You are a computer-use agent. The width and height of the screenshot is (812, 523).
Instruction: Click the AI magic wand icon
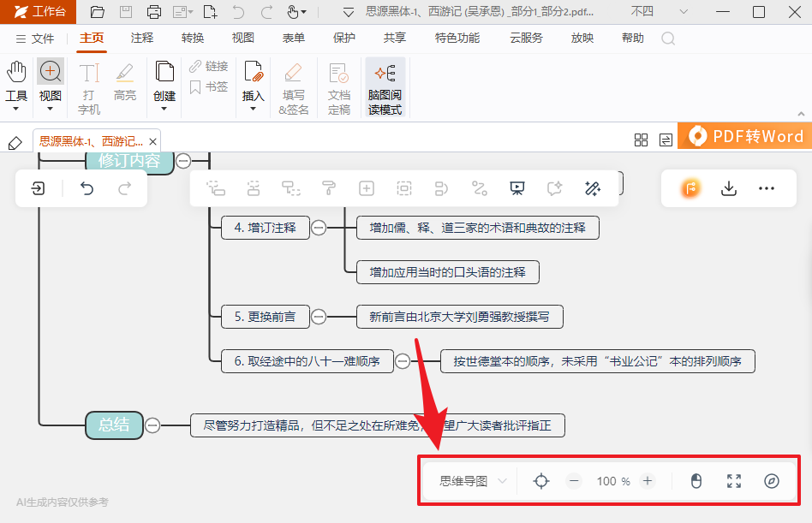click(x=592, y=187)
